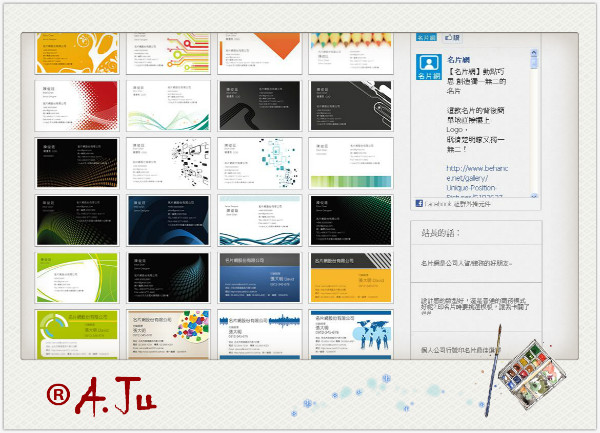The width and height of the screenshot is (600, 433).
Task: Open the orange swirl pattern card template
Action: (x=77, y=53)
